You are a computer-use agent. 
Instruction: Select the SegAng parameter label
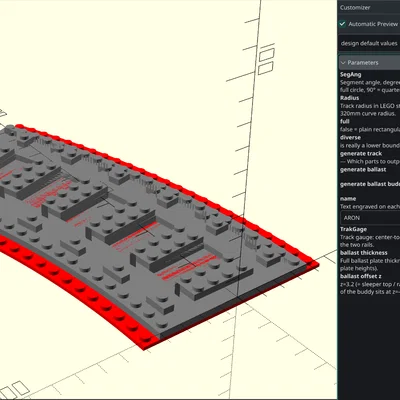pos(351,75)
